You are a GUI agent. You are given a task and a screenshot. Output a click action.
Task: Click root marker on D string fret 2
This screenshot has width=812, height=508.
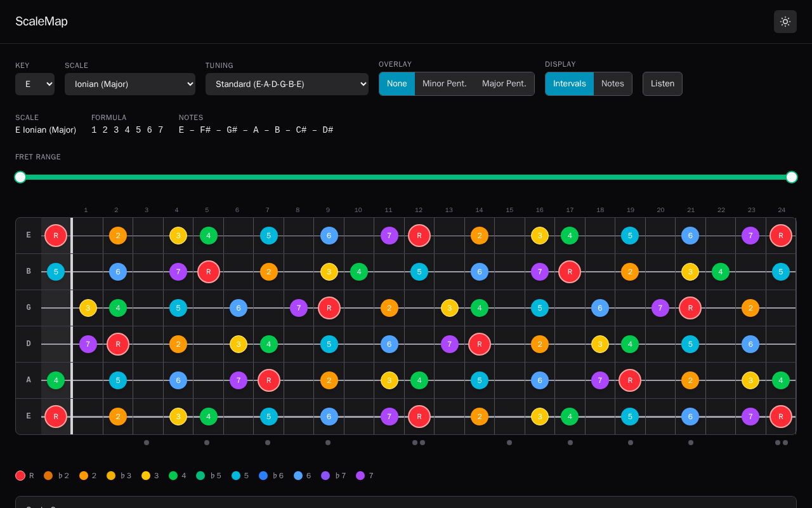[x=118, y=344]
